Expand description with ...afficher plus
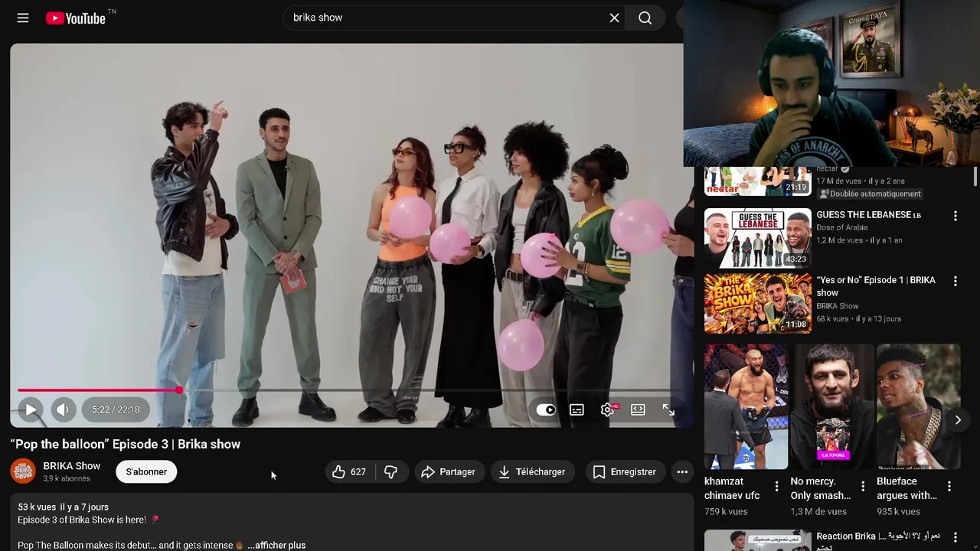The height and width of the screenshot is (551, 980). point(276,545)
